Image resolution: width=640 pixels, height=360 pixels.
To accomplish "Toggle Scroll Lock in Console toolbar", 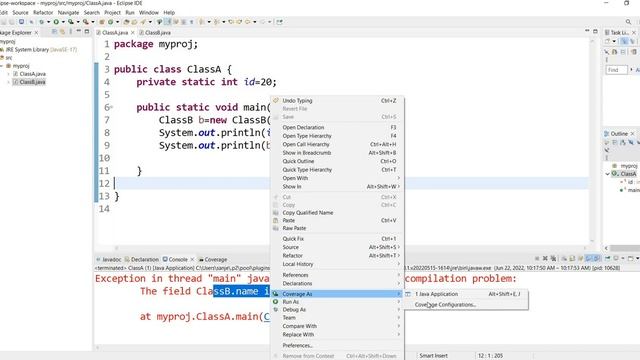I will [x=572, y=258].
